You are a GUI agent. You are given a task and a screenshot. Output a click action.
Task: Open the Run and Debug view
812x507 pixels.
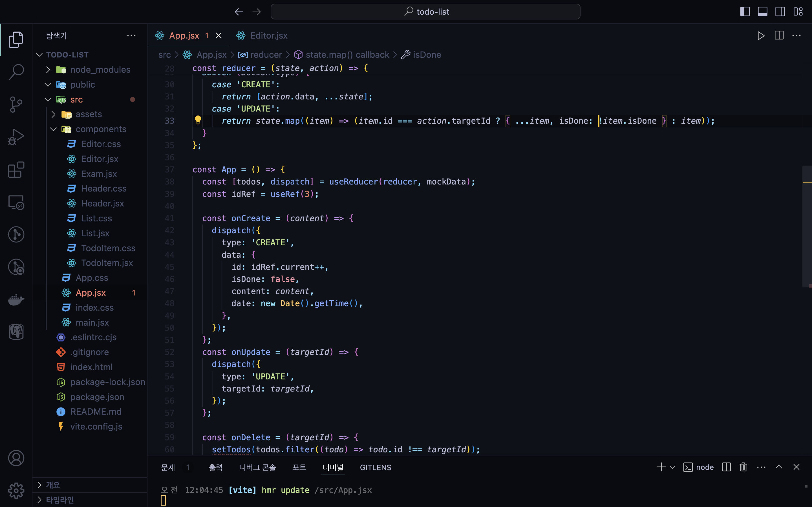pos(16,137)
